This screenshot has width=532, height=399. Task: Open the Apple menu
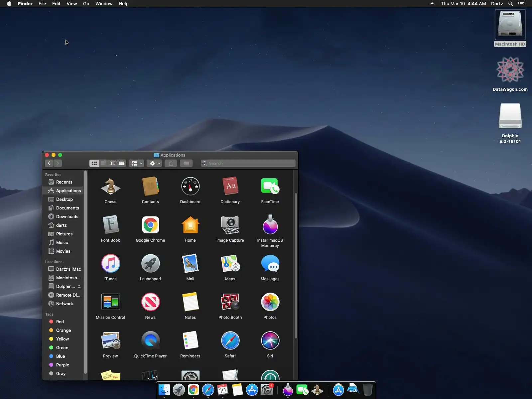point(9,4)
